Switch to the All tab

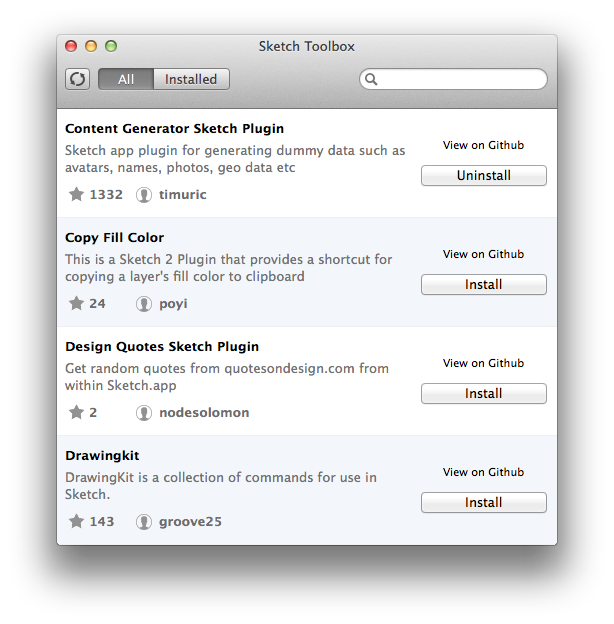[x=126, y=79]
